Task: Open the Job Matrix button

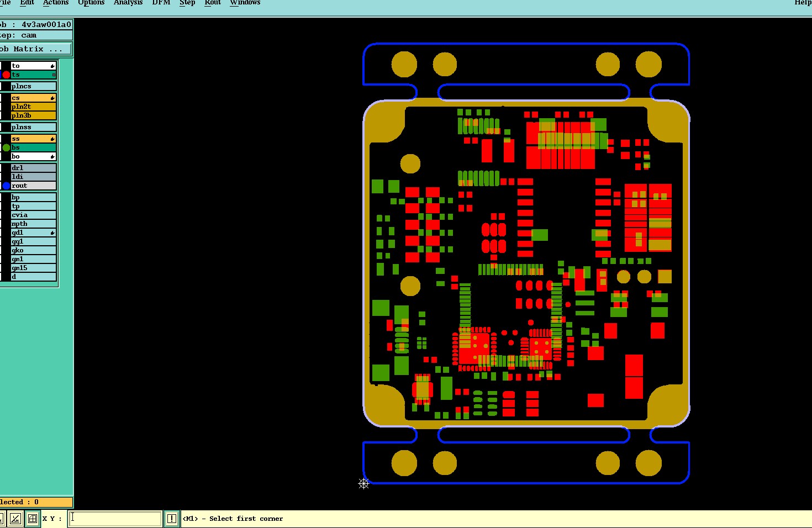Action: click(35, 49)
